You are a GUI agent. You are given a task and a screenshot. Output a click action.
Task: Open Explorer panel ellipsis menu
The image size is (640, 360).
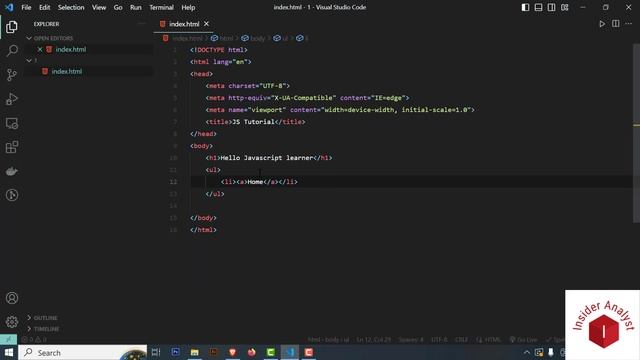[x=142, y=24]
